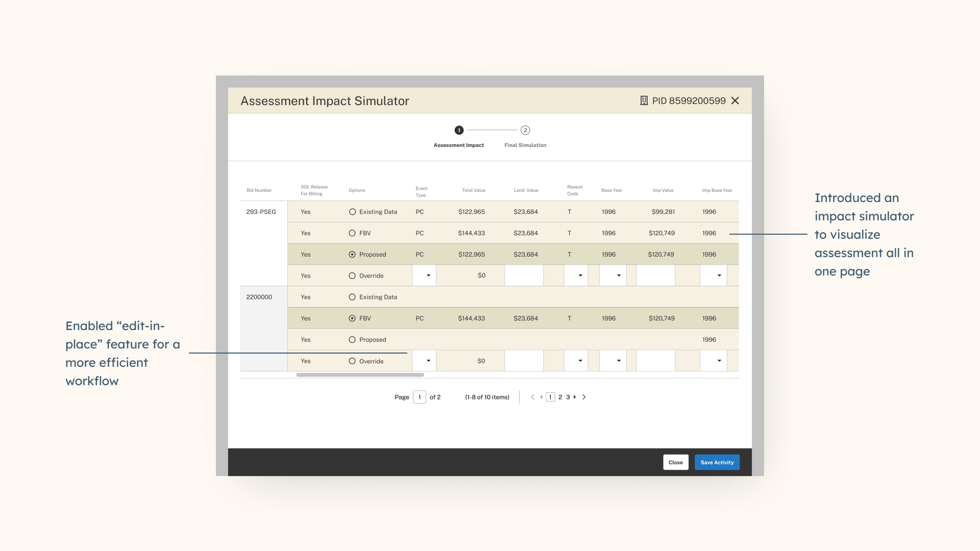Choose Override radio for bill 2200000
Image resolution: width=980 pixels, height=551 pixels.
[x=352, y=361]
